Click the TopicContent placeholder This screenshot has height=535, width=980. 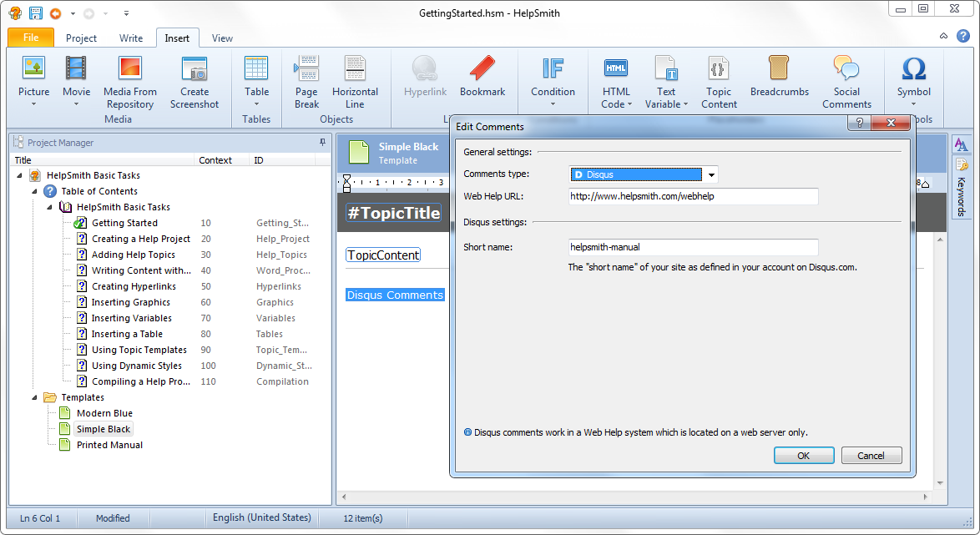coord(383,255)
